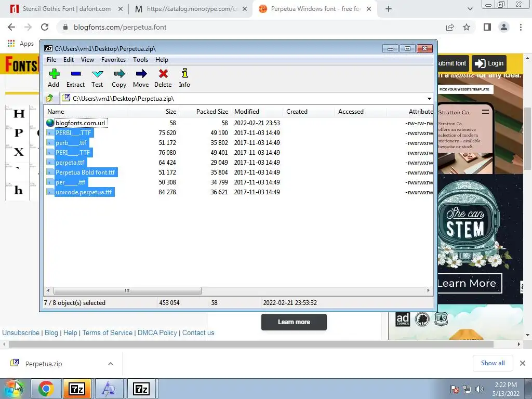The height and width of the screenshot is (399, 532).
Task: Click the clock in the taskbar
Action: (506, 389)
